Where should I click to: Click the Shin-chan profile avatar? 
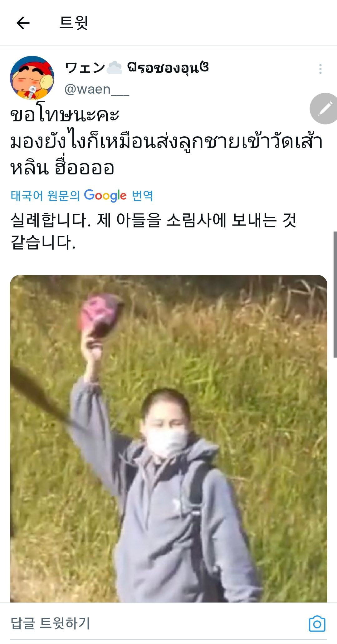[32, 78]
